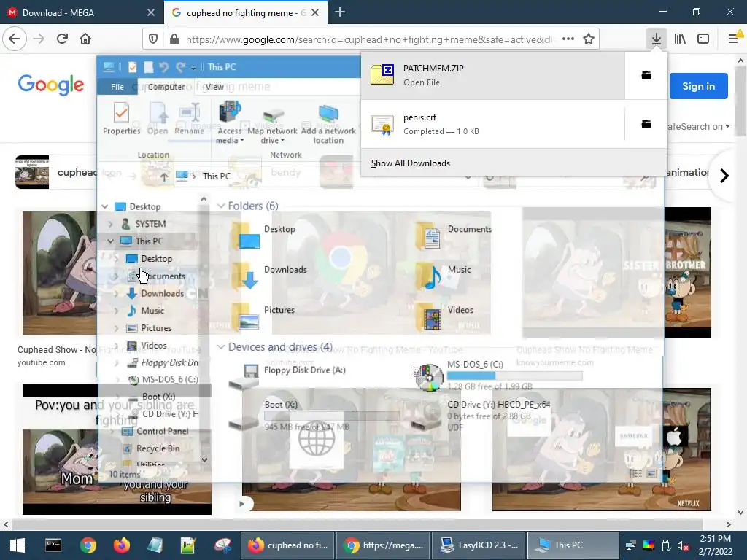Image resolution: width=747 pixels, height=560 pixels.
Task: Open Floppy Disk Drive (A:)
Action: pos(287,376)
